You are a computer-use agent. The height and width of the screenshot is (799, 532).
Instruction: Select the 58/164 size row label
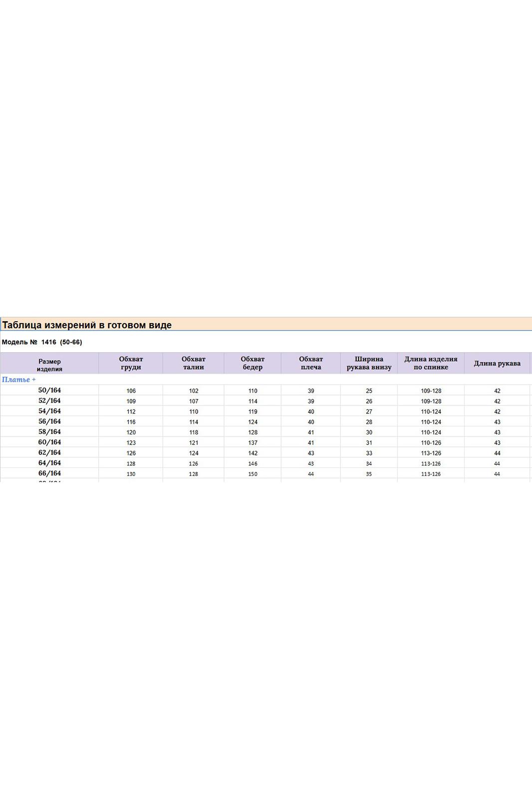click(x=49, y=432)
